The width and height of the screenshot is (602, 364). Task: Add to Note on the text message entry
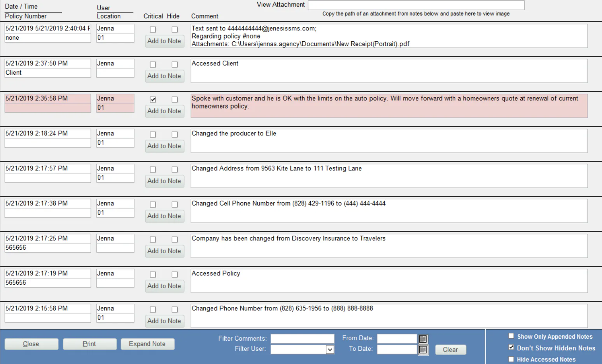164,41
